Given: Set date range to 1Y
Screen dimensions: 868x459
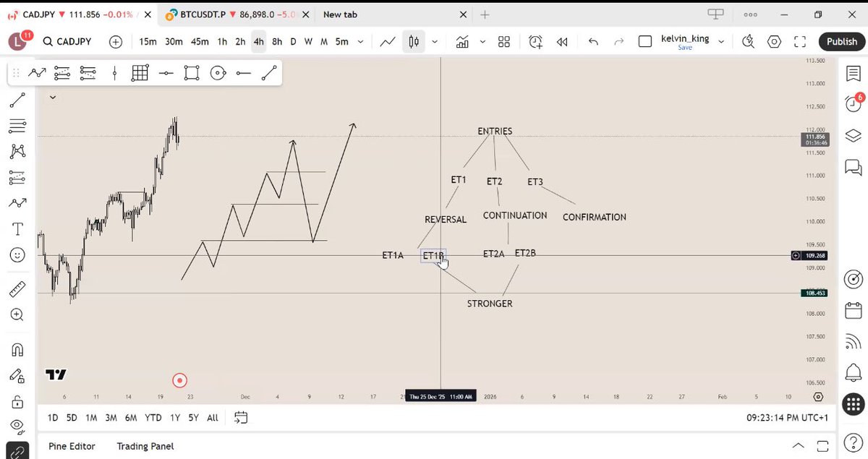Looking at the screenshot, I should click(x=175, y=418).
